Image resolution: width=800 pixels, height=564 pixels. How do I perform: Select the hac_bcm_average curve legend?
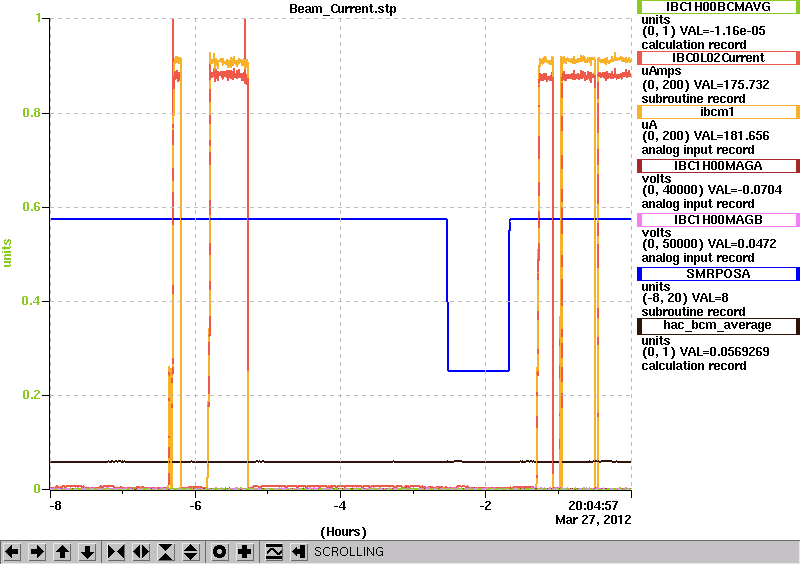point(718,326)
